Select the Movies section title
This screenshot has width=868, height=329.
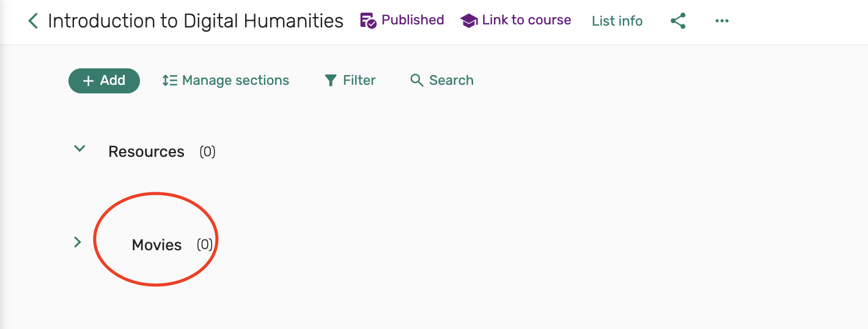click(156, 245)
